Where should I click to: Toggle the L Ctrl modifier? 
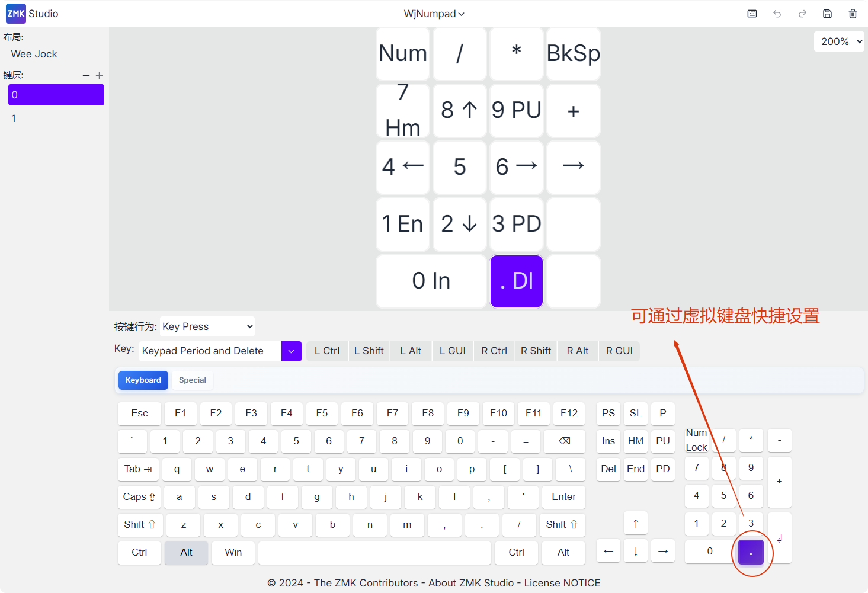coord(327,351)
